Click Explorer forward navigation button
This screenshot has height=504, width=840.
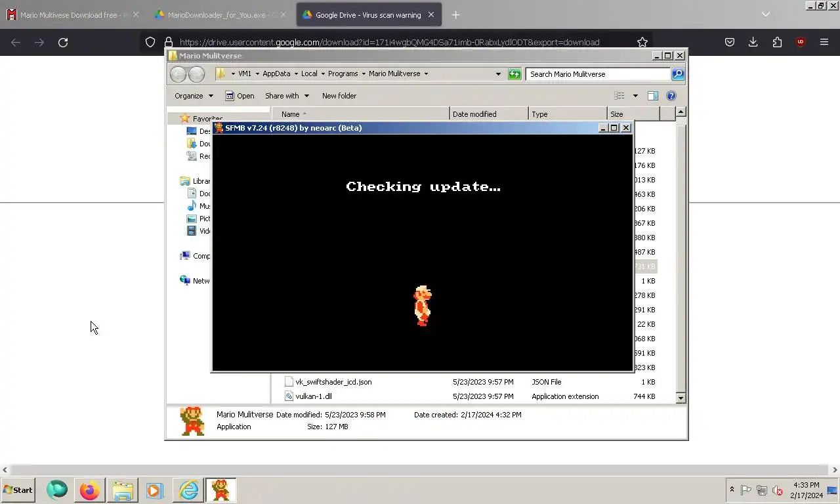[x=196, y=74]
